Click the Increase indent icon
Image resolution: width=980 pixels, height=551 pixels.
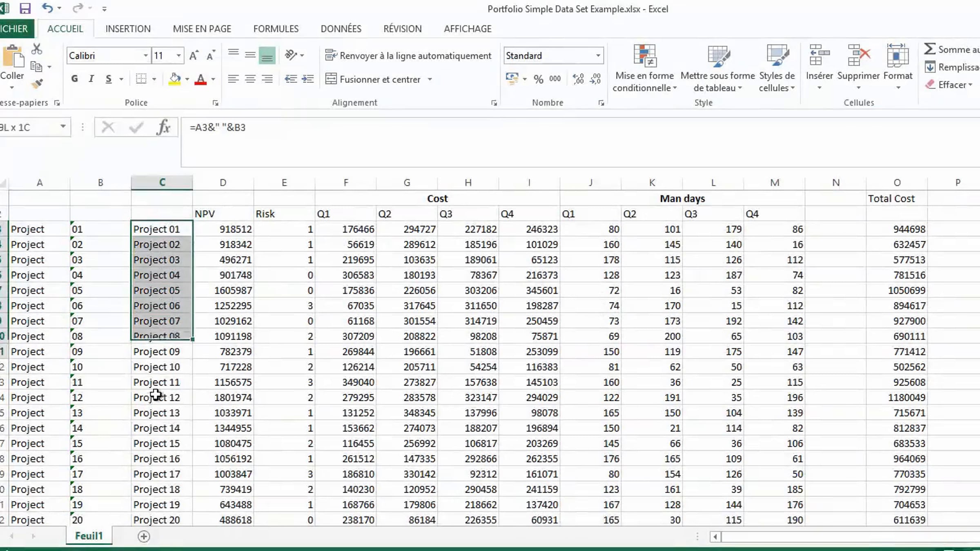pos(308,79)
